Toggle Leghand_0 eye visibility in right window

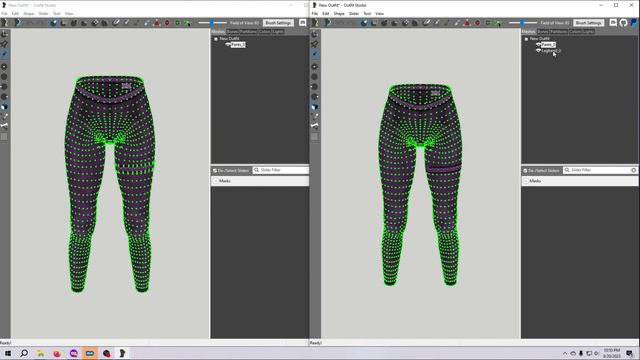[538, 51]
